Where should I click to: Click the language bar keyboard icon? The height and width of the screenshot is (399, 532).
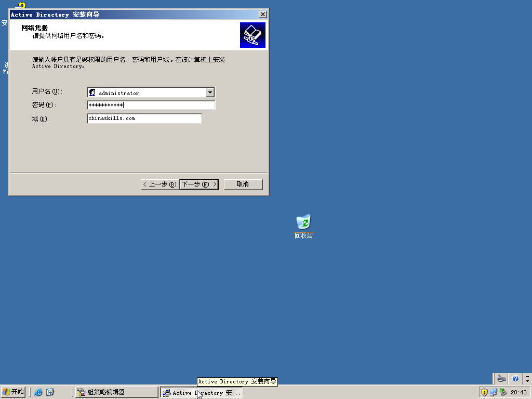[x=501, y=379]
